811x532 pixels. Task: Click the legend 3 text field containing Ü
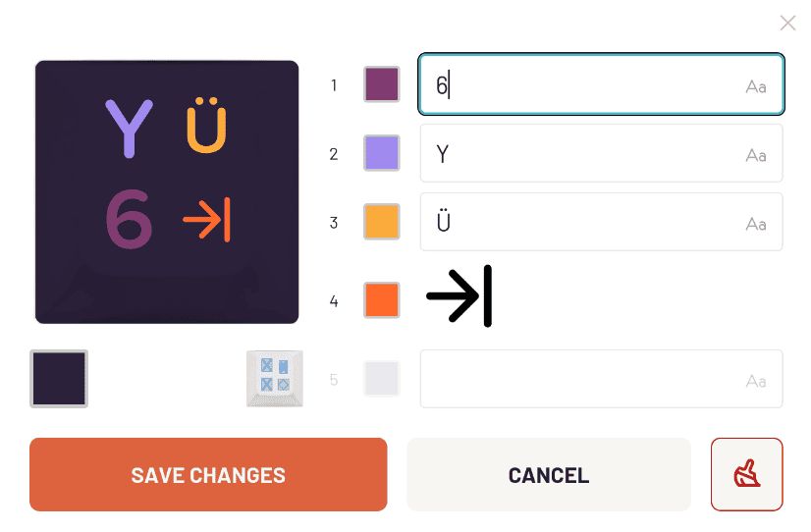click(579, 222)
